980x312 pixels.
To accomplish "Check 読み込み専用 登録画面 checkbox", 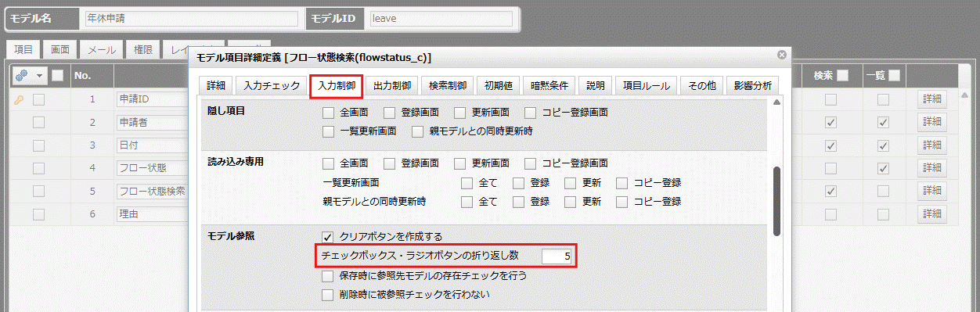I will (389, 163).
